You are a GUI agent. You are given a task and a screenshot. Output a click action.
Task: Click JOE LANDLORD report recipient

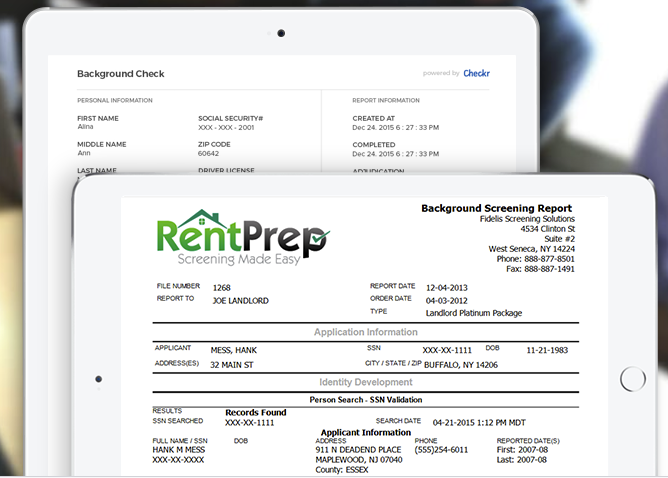tap(241, 301)
